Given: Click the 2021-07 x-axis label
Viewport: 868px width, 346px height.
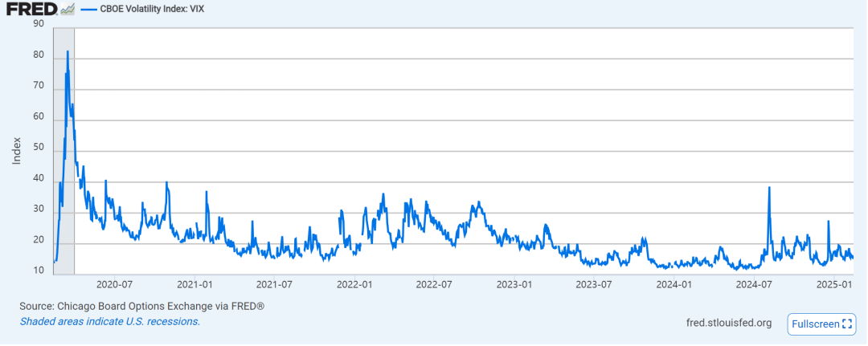Looking at the screenshot, I should [x=275, y=284].
